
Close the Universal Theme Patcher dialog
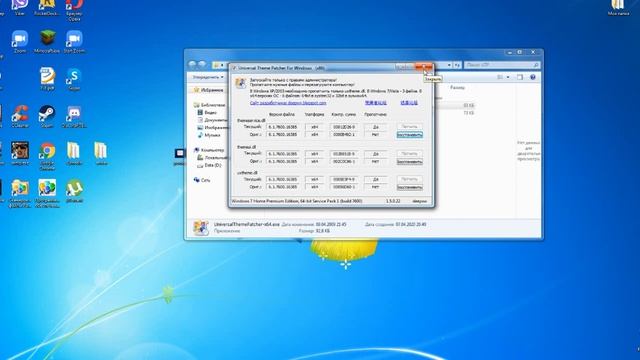tap(423, 67)
